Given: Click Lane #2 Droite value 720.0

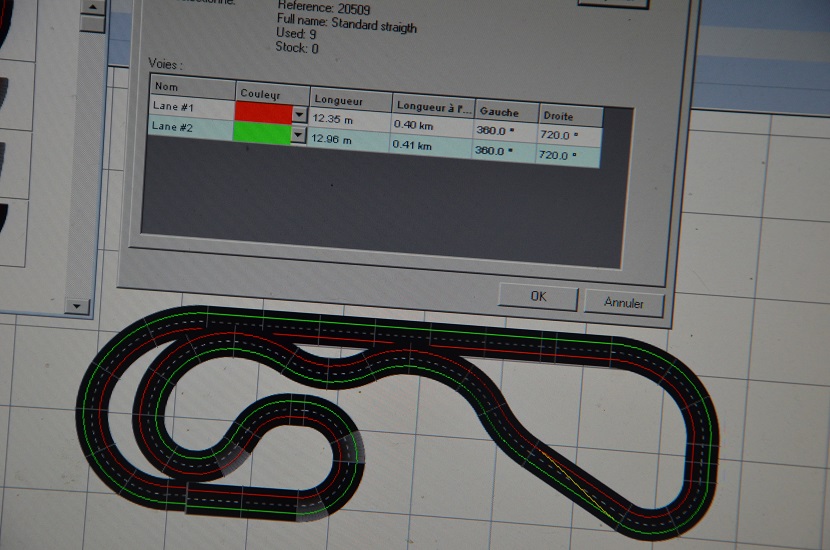Looking at the screenshot, I should coord(568,156).
